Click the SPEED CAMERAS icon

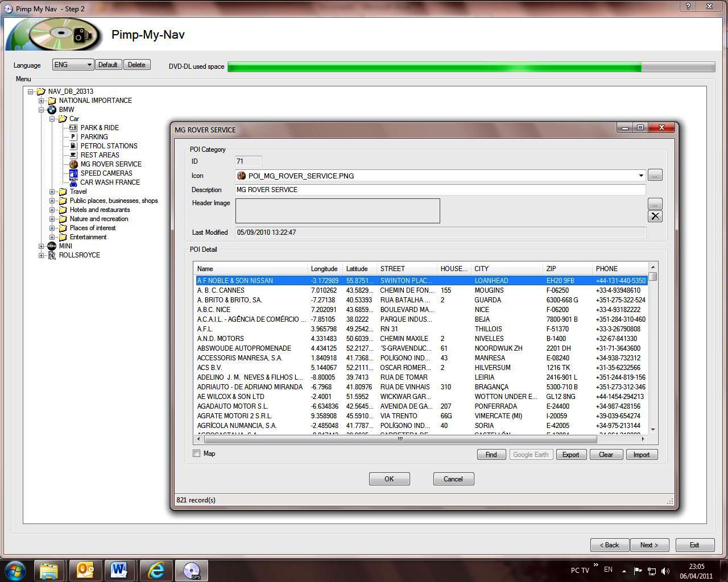73,173
